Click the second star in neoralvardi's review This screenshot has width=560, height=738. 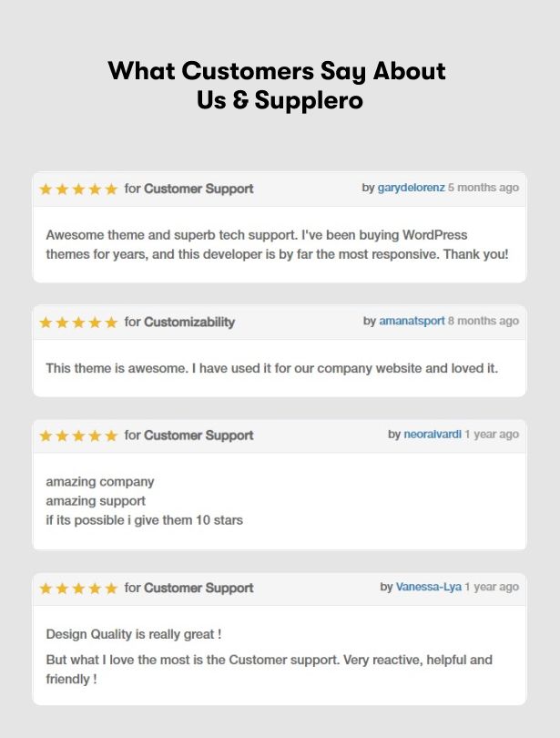[62, 436]
